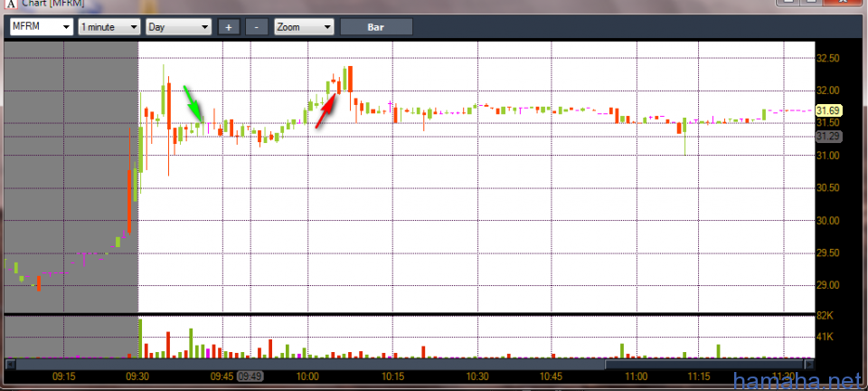Click the 09:30 time axis label
This screenshot has height=391, width=868.
pos(137,376)
